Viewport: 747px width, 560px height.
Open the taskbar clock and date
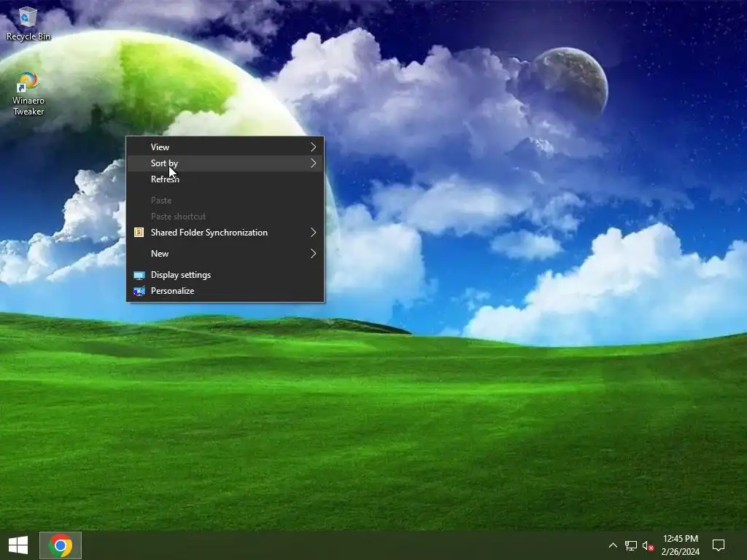(681, 545)
